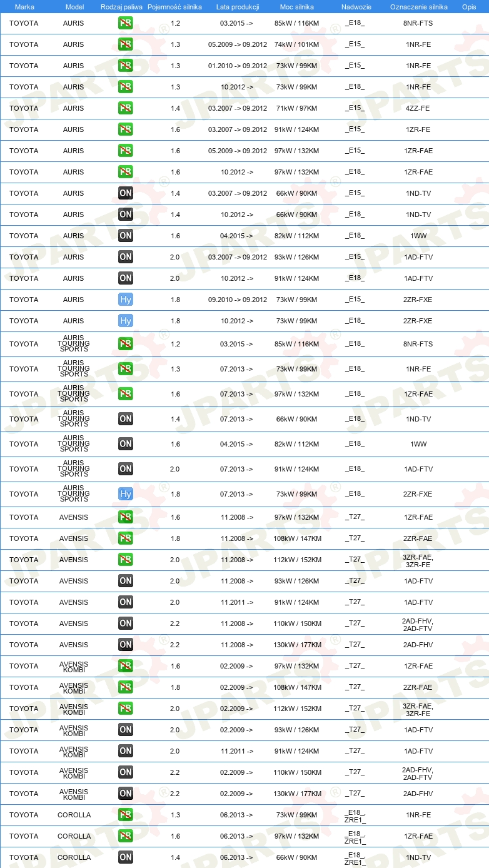Select engine code 4ZZ-FE cell
489x868 pixels.
point(418,108)
